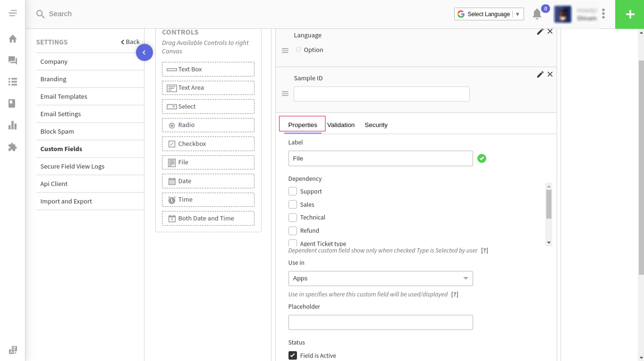This screenshot has width=644, height=361.
Task: Open the Security tab
Action: point(376,125)
